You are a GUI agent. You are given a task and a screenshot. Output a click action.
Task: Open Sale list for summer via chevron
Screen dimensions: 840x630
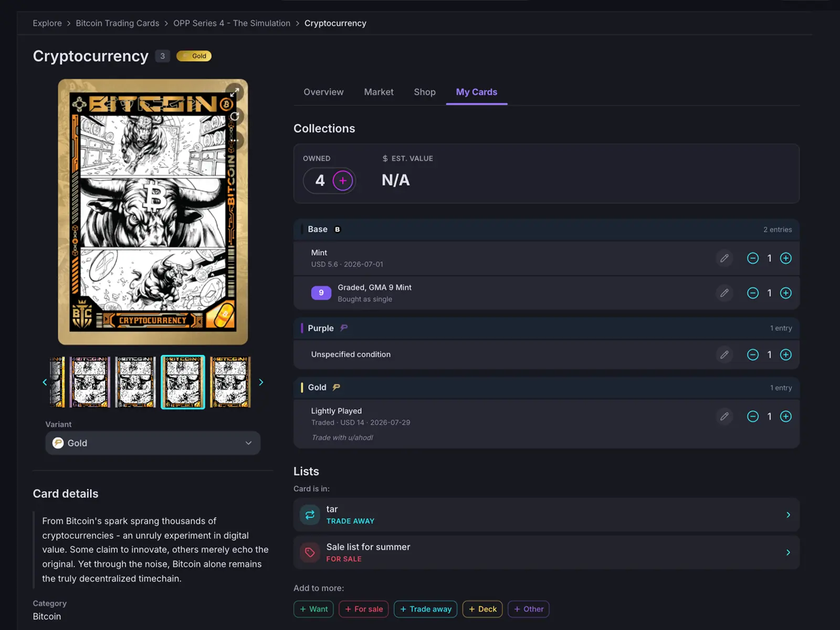[788, 552]
